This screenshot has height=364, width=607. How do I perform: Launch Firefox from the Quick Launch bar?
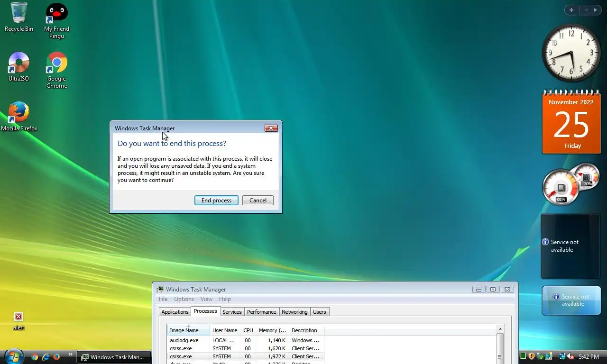(x=56, y=357)
